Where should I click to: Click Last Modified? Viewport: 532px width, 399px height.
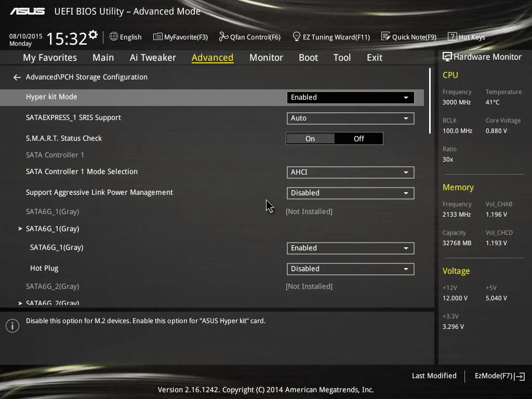434,376
